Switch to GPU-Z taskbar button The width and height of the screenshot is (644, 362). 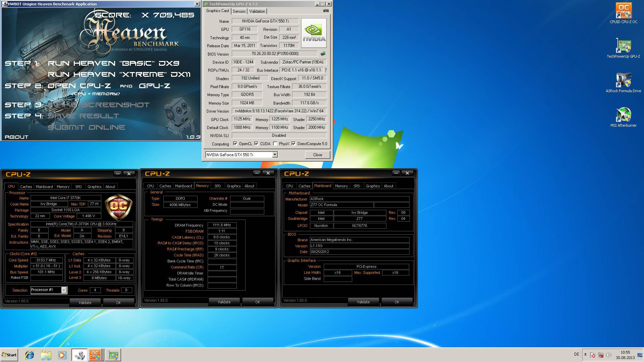pos(113,355)
